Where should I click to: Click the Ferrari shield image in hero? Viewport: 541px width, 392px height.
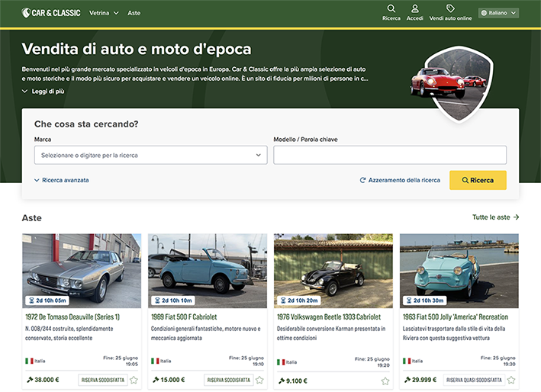[452, 85]
